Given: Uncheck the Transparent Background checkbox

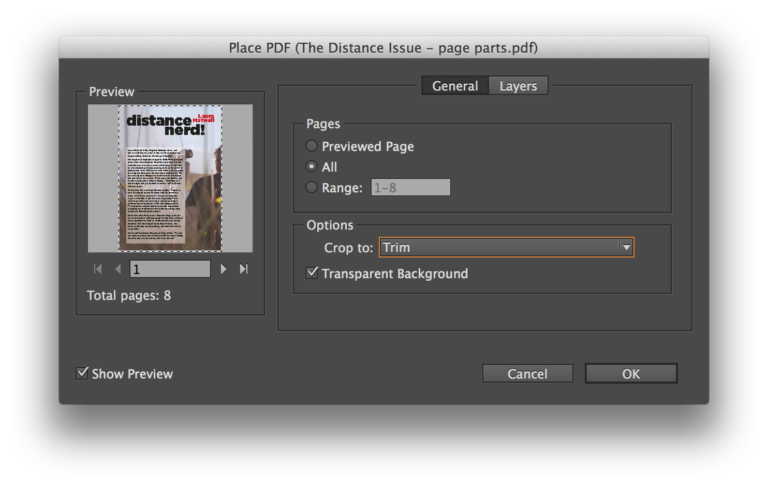Looking at the screenshot, I should [312, 273].
